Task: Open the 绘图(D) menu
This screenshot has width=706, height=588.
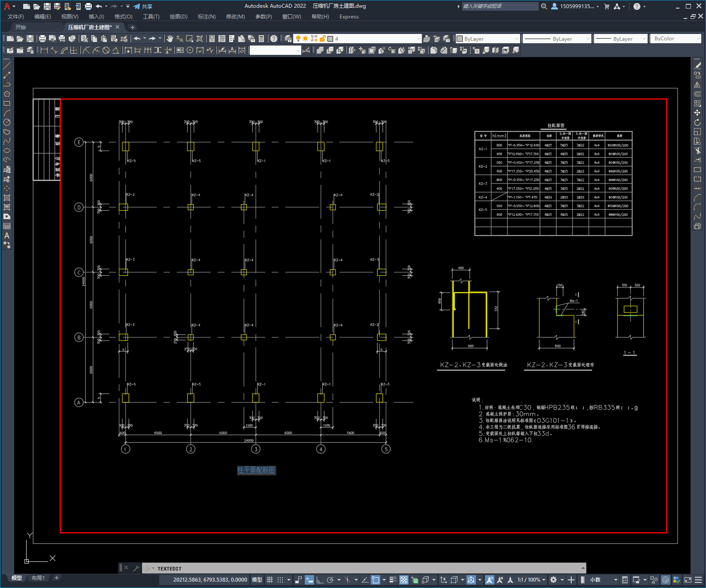Action: (179, 17)
